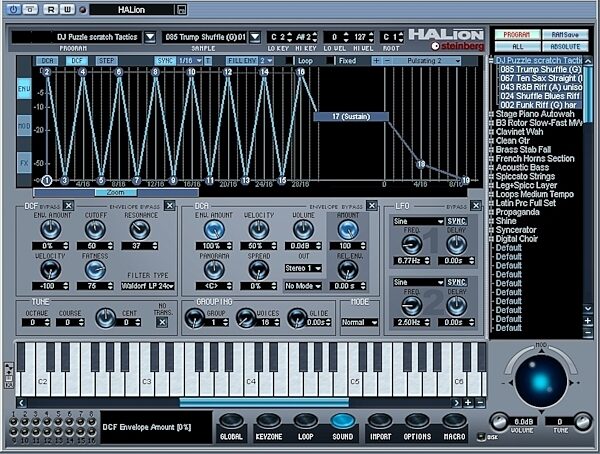The height and width of the screenshot is (454, 600).
Task: Open the 1/16 sync resolution dropdown
Action: pyautogui.click(x=190, y=61)
